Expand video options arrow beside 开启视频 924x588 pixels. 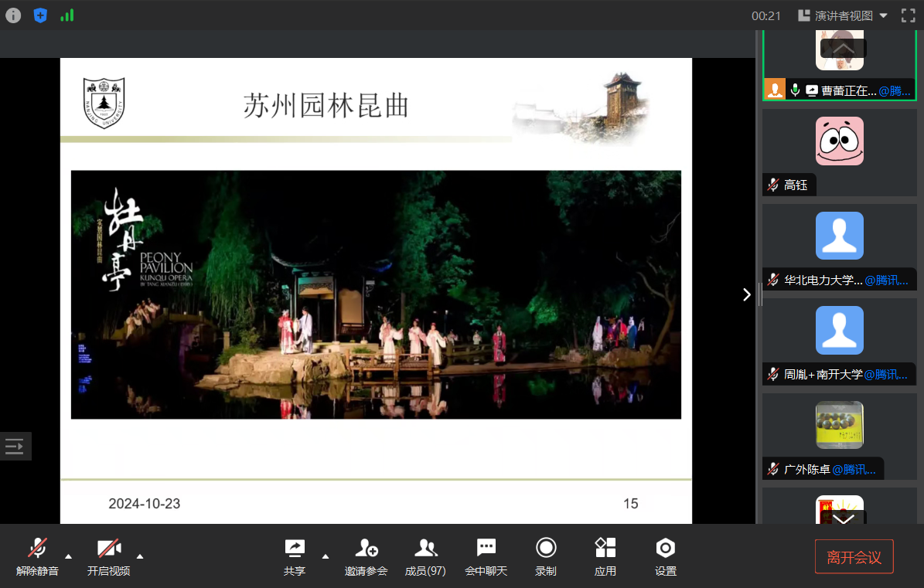click(x=140, y=556)
